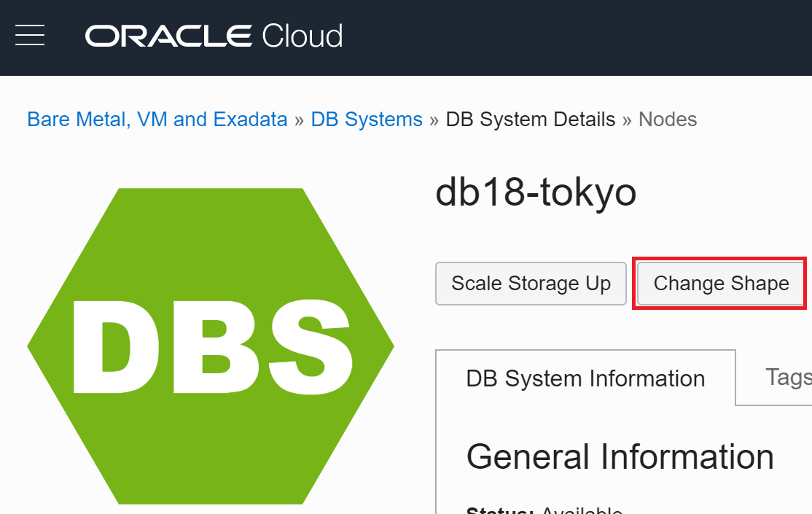Open the sidebar via the three-line icon
The image size is (812, 514).
[30, 35]
